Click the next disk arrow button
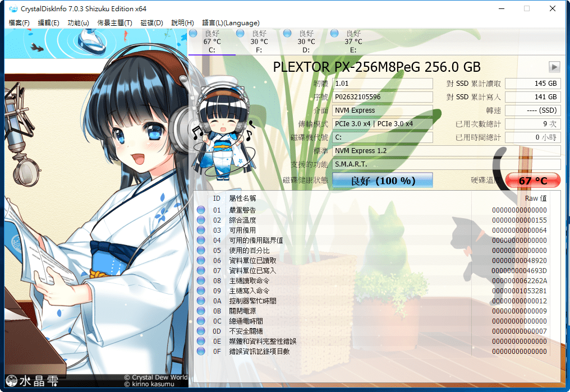Screen dimensions: 570x392 (x=554, y=67)
